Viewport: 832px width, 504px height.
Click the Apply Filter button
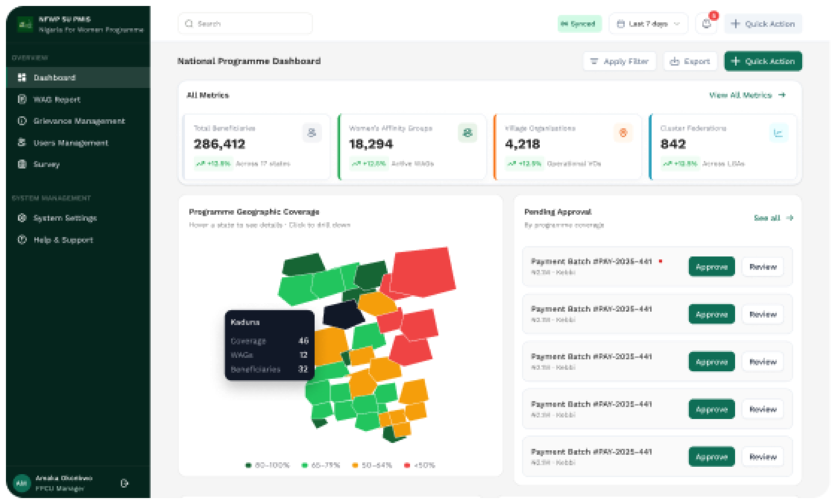[619, 61]
